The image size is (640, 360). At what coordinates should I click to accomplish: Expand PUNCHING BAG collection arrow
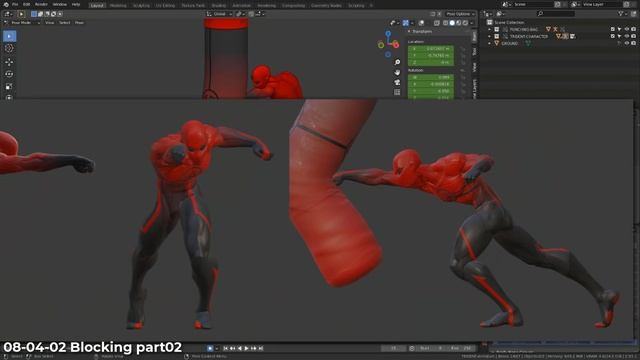pyautogui.click(x=489, y=29)
